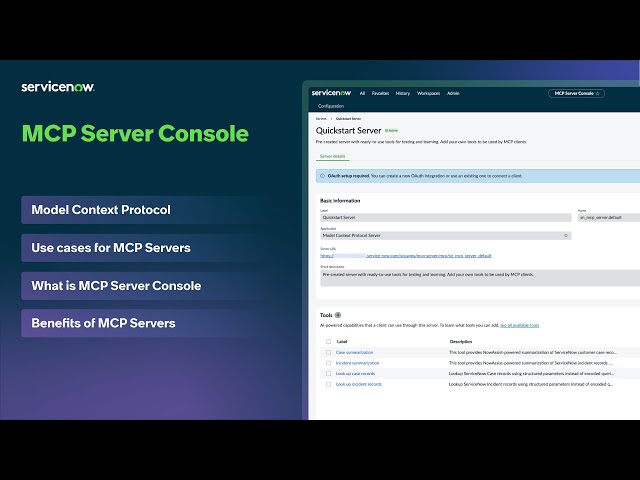
Task: Switch to the Server details tab
Action: point(332,156)
